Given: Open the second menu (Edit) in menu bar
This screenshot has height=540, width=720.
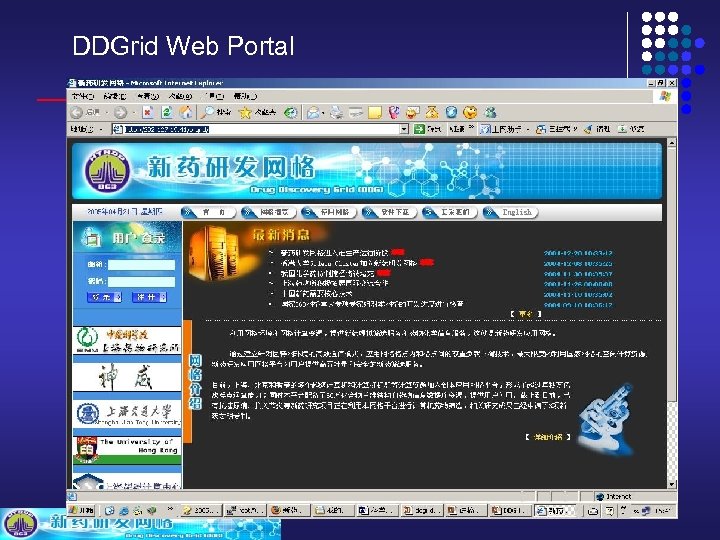Looking at the screenshot, I should tap(114, 96).
